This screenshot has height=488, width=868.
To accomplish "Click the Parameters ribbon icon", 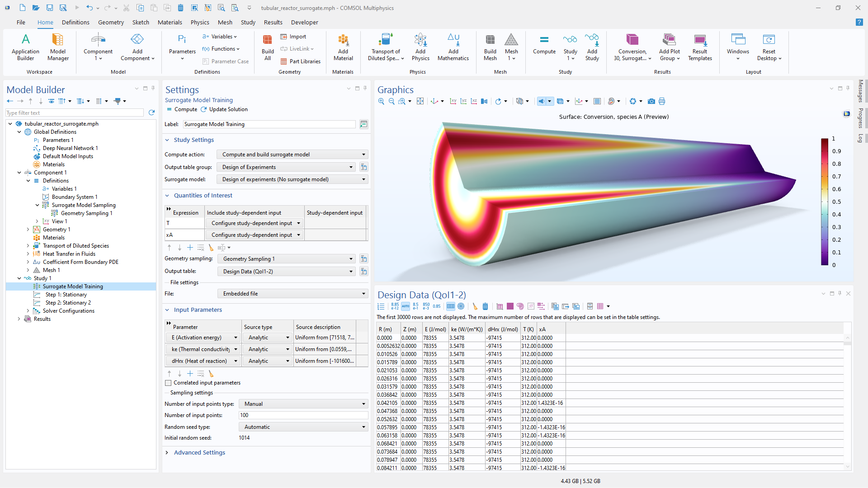I will tap(182, 47).
